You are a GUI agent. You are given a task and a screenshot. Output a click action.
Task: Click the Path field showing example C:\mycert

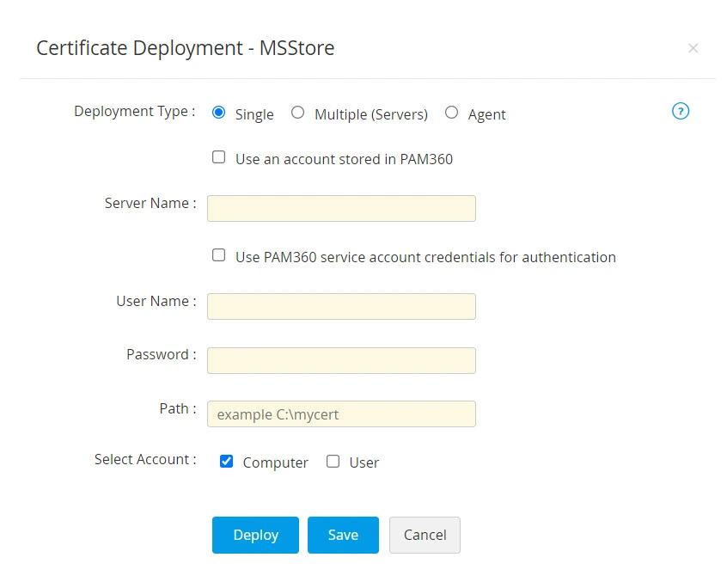pos(341,413)
